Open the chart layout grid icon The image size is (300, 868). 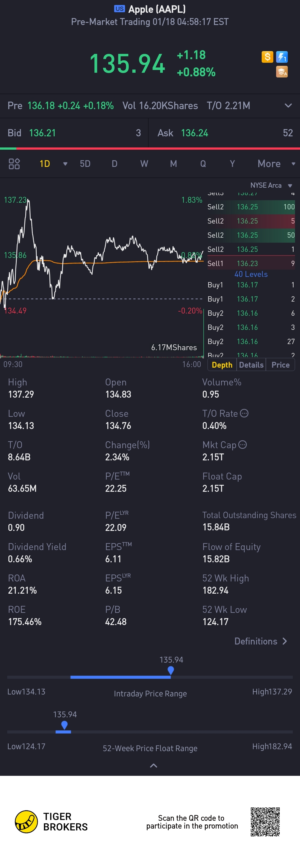click(14, 164)
